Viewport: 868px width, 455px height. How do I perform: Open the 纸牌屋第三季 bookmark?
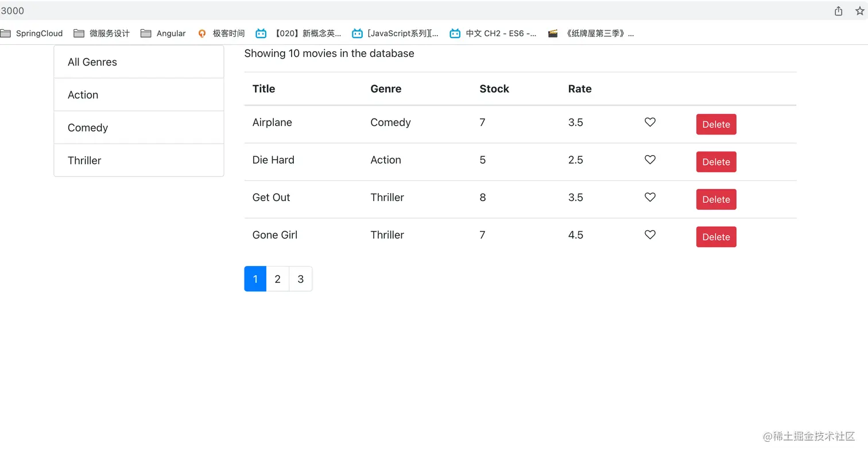(x=591, y=33)
